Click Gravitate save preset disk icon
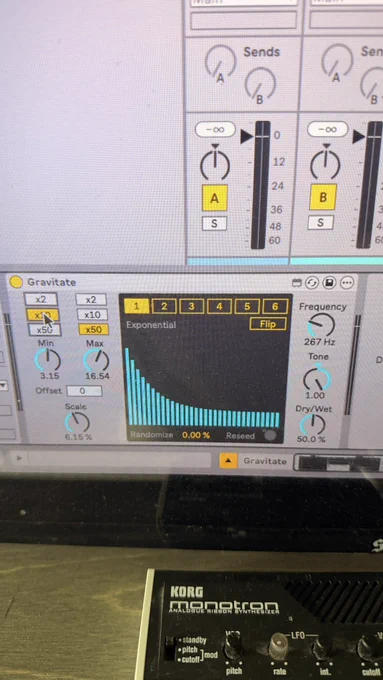Viewport: 383px width, 680px height. (329, 283)
